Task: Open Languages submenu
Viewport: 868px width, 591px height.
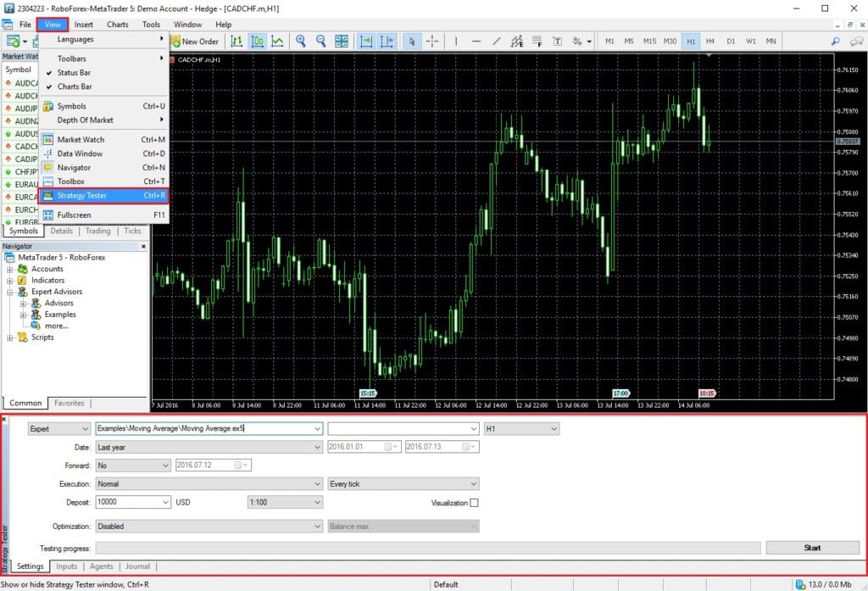Action: (x=103, y=39)
